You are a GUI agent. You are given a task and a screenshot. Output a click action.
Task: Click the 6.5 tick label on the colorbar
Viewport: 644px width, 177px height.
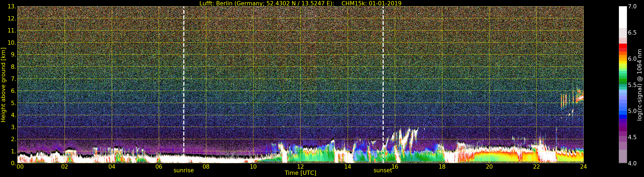[632, 33]
